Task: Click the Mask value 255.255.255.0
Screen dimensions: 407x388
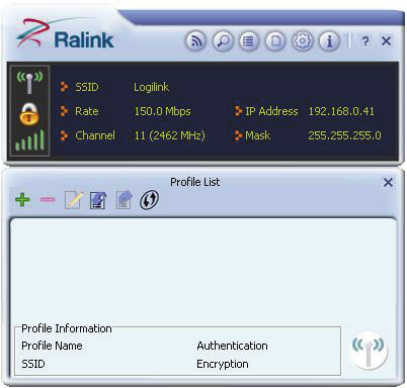Action: click(x=345, y=136)
